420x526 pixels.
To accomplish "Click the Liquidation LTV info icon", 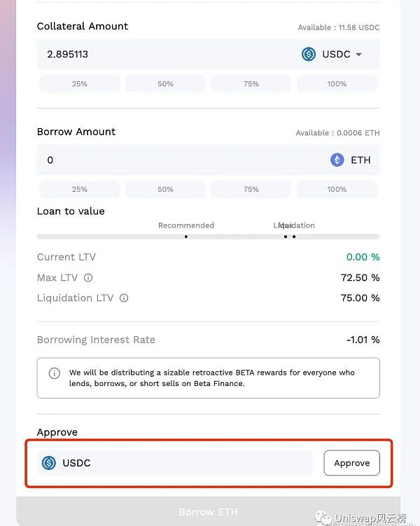I will 124,298.
